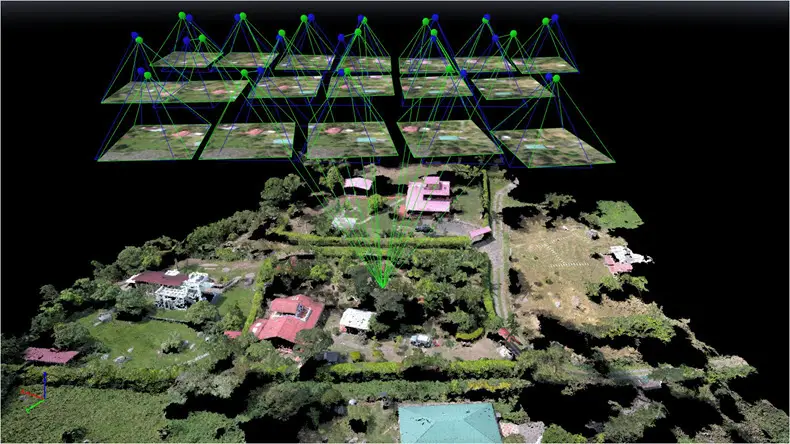Click the dark-red roofed building on the left
This screenshot has height=444, width=790.
158,277
